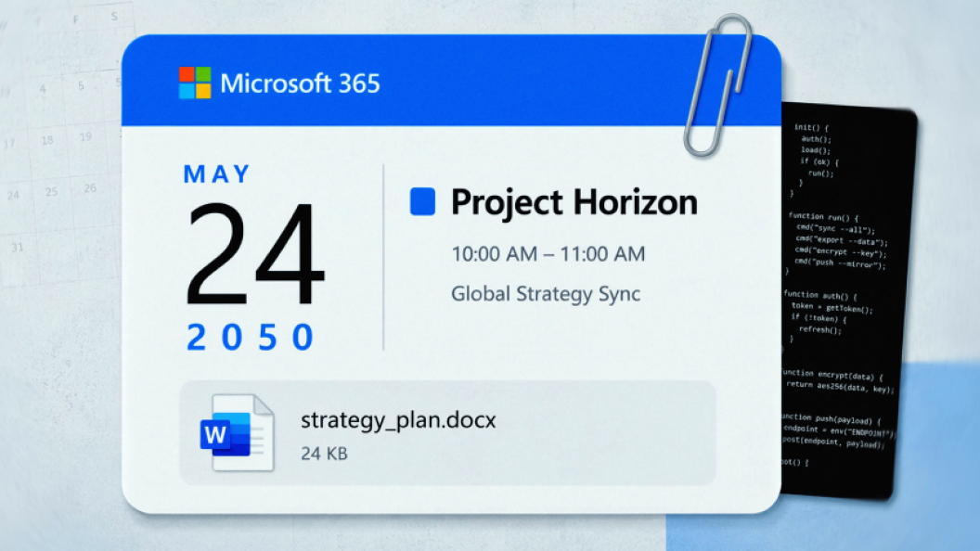Click the 24 KB file size label

pos(324,454)
